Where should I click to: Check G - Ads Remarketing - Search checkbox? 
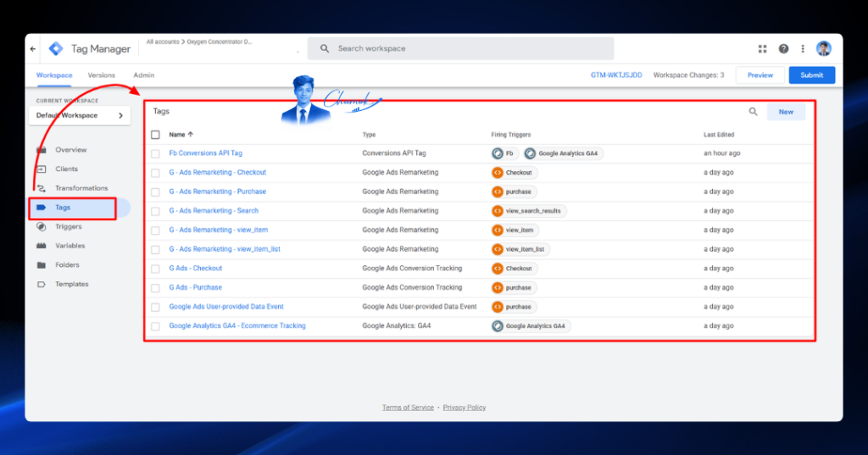156,211
